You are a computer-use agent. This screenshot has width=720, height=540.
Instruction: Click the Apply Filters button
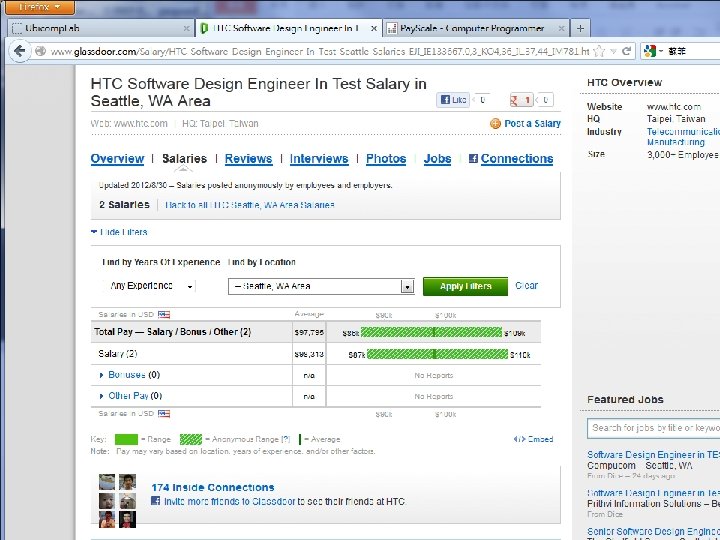tap(465, 286)
